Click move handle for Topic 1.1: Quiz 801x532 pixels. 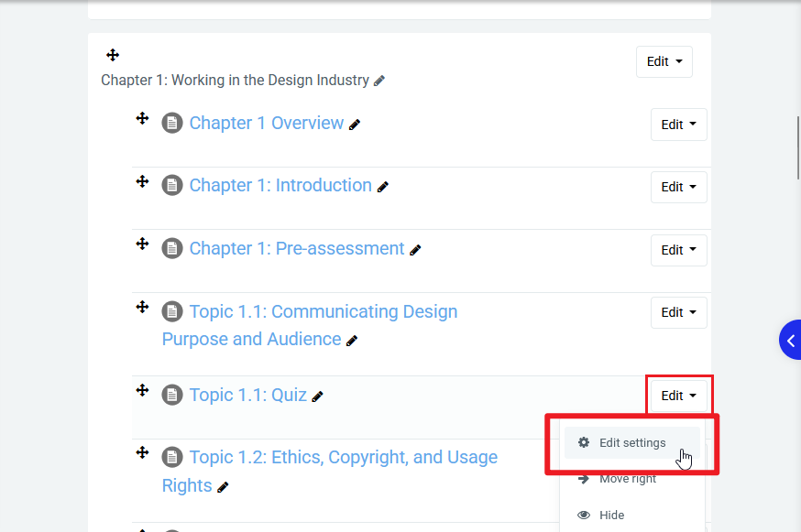tap(142, 390)
